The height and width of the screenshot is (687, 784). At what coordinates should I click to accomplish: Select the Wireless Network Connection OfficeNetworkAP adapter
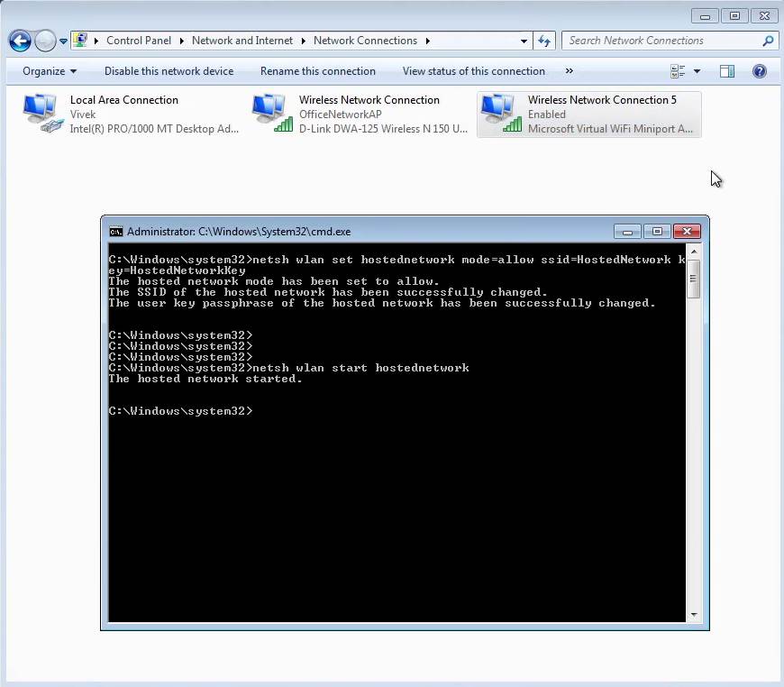point(270,114)
